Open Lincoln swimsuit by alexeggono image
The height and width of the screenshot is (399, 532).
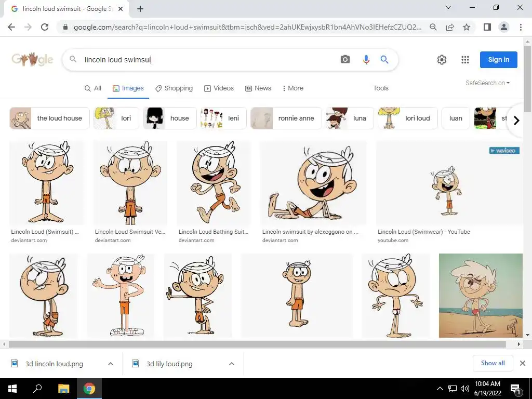pyautogui.click(x=313, y=182)
